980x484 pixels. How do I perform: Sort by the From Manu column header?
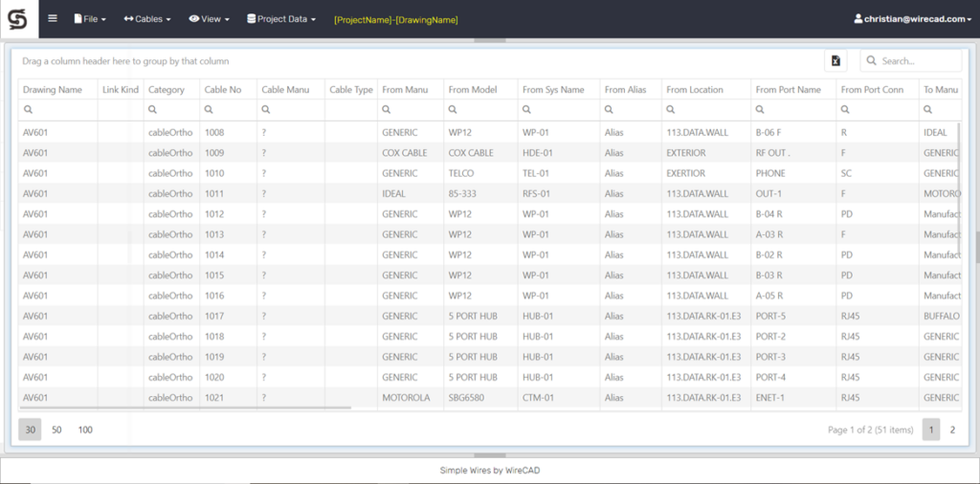(x=405, y=90)
